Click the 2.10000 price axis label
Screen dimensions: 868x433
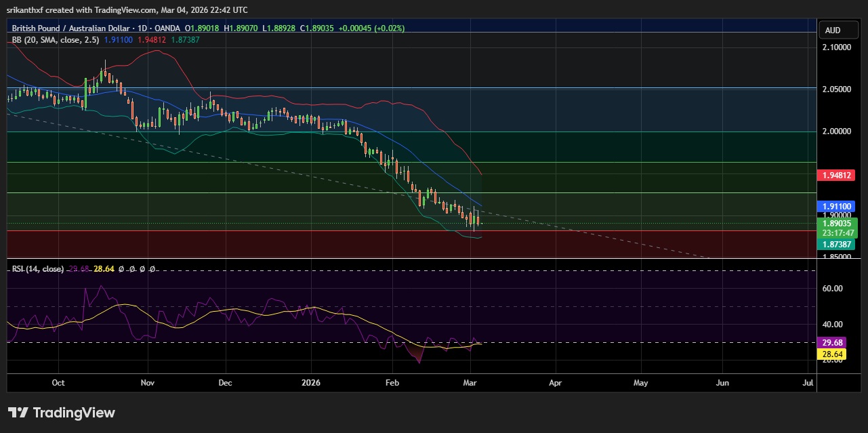[x=836, y=47]
